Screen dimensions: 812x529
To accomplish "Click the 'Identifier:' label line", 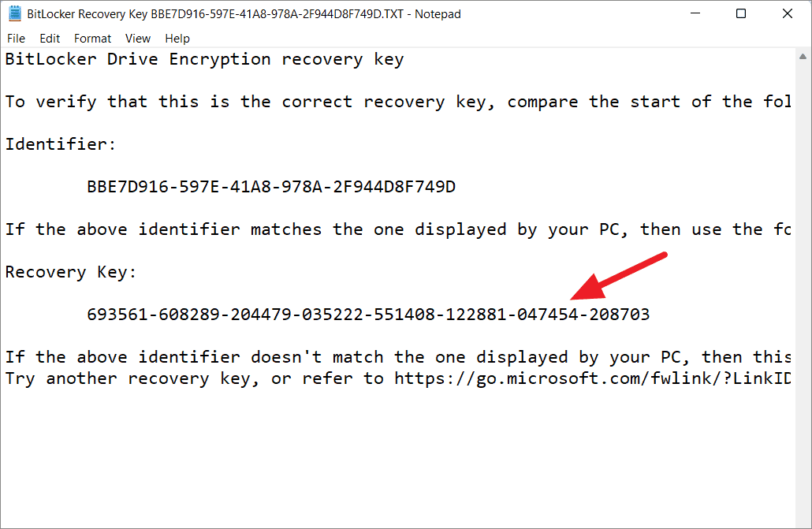I will [x=61, y=144].
